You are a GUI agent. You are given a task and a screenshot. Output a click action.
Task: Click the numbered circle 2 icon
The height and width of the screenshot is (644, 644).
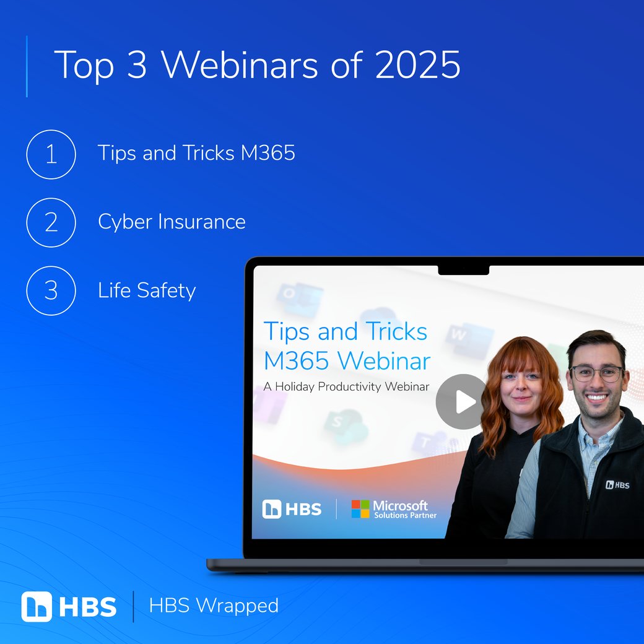click(x=51, y=222)
